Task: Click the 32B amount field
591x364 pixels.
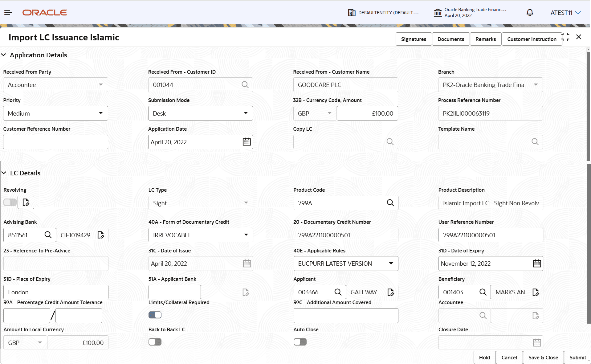Action: [x=367, y=113]
